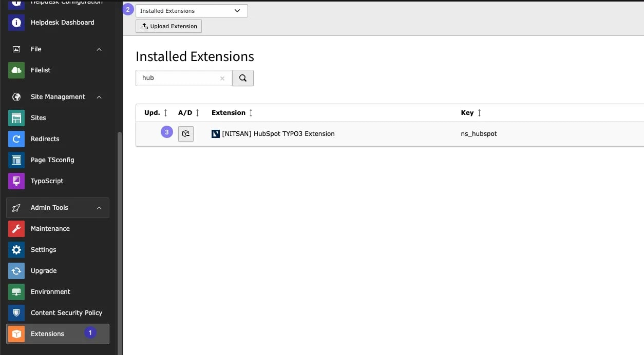Click the Upload Extension button
The width and height of the screenshot is (644, 355).
168,26
